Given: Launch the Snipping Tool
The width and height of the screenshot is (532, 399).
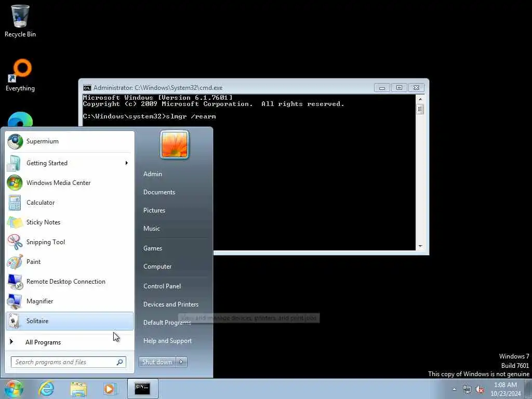Looking at the screenshot, I should pyautogui.click(x=70, y=242).
